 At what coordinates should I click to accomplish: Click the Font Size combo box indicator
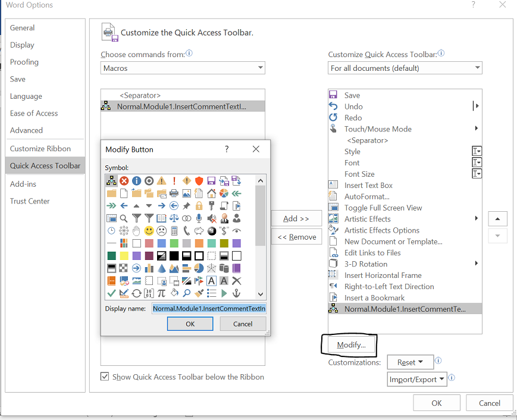(477, 174)
